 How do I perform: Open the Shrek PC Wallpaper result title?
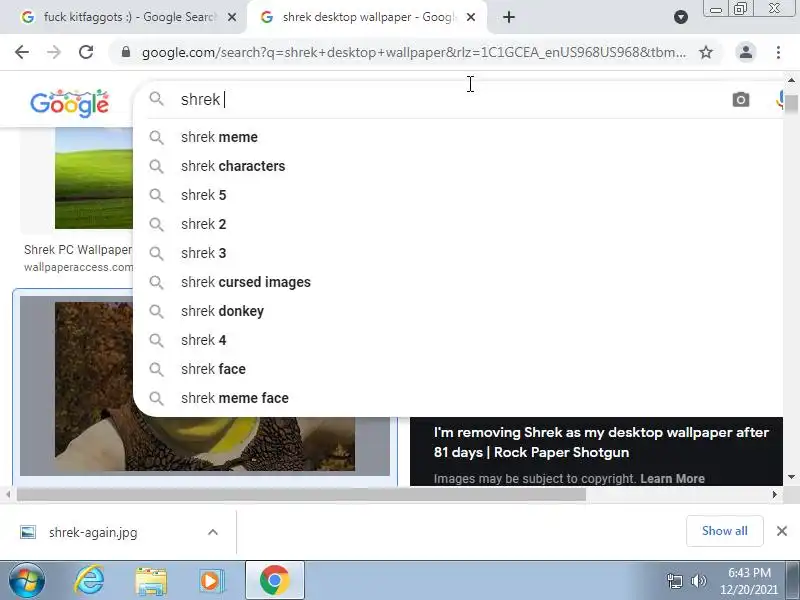78,250
